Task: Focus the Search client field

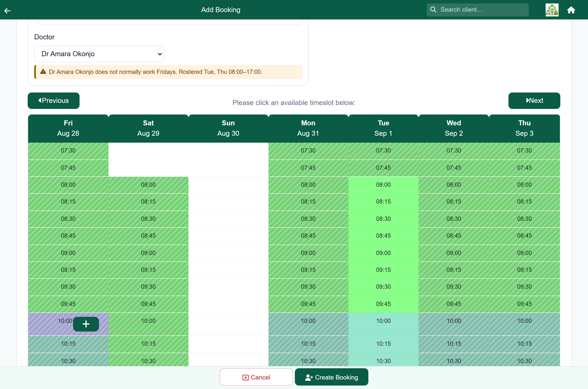Action: [x=478, y=10]
